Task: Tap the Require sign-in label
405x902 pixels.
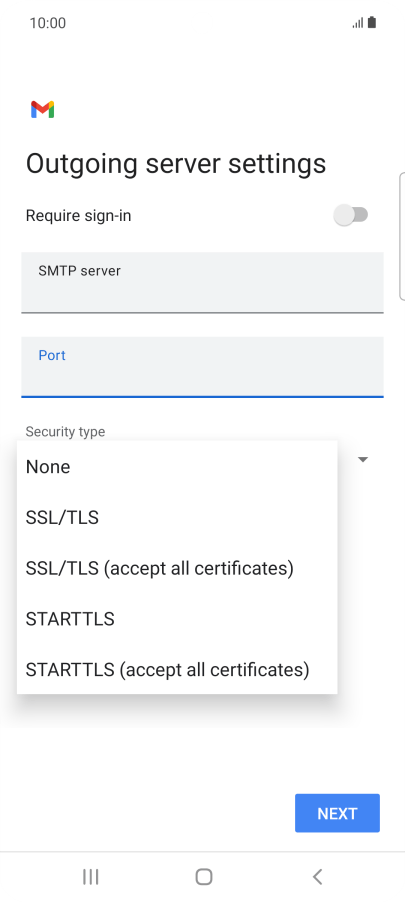Action: click(78, 216)
